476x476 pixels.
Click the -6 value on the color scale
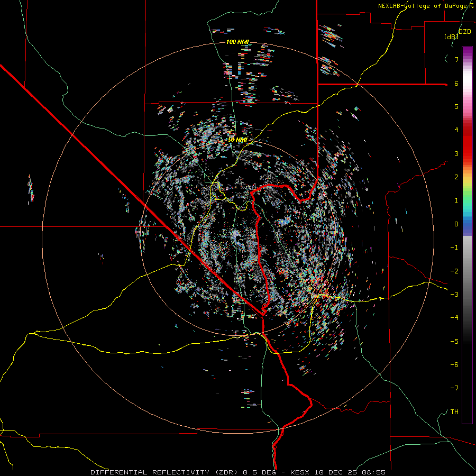(454, 365)
